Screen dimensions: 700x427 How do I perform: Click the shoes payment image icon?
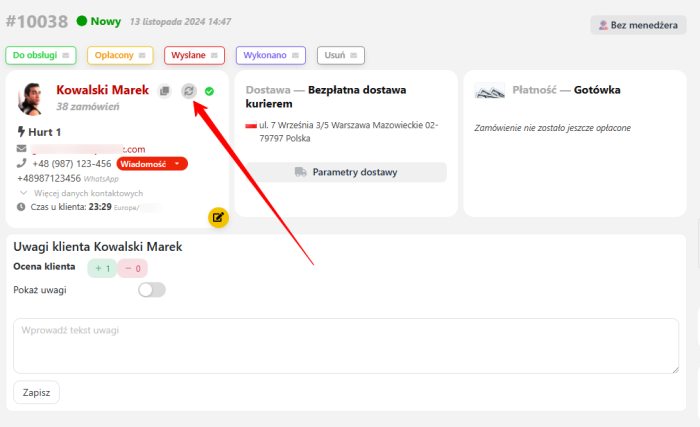click(x=489, y=91)
